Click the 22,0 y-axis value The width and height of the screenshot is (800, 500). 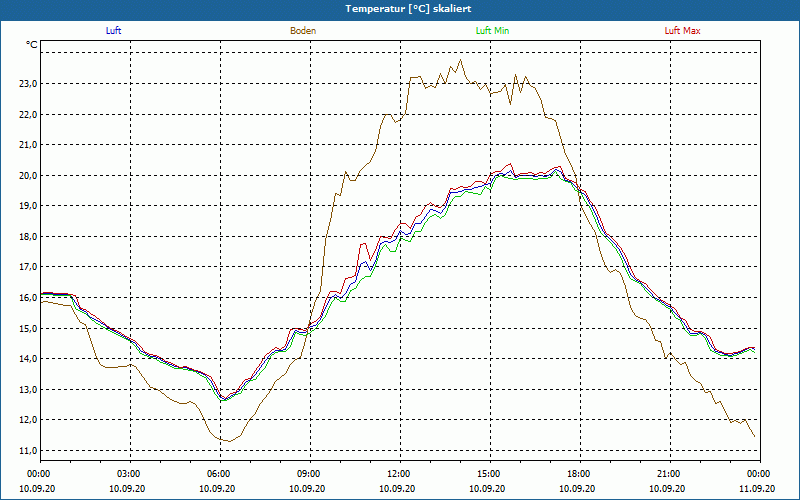(x=28, y=114)
